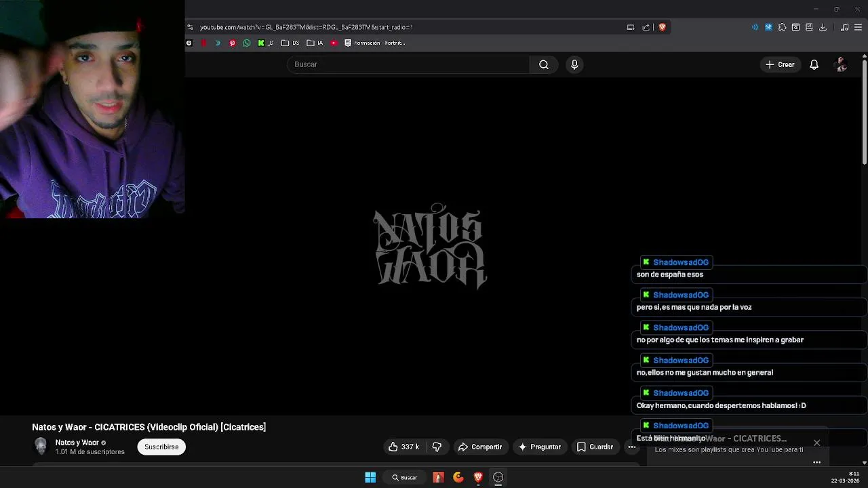Click the Windows Start button
The height and width of the screenshot is (488, 868).
370,477
